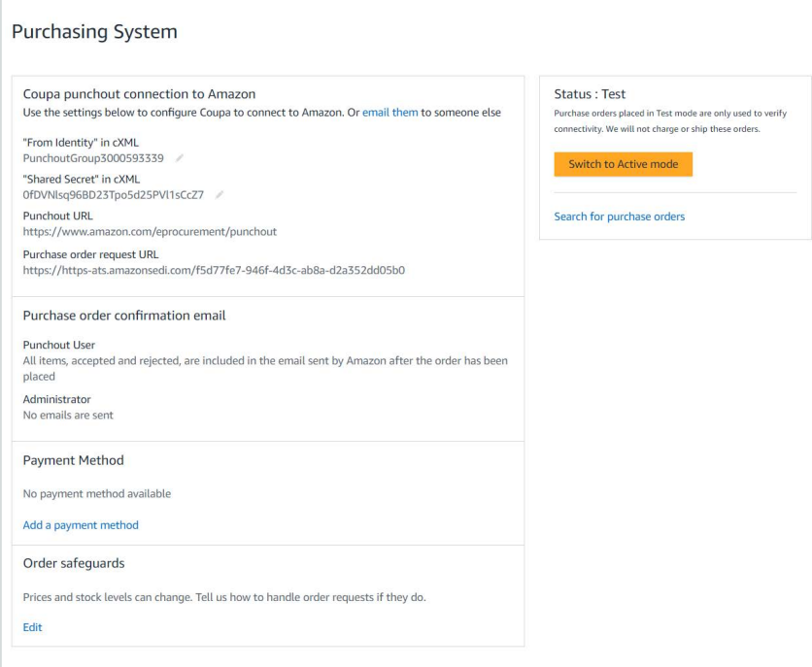Click the No payment method available text
The image size is (812, 667).
tap(96, 493)
